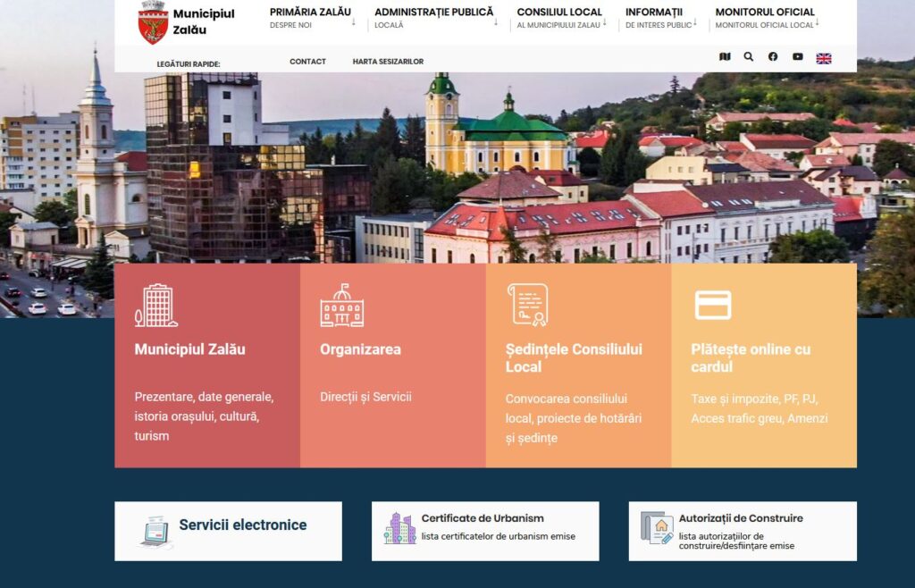Open the Servicii electronice card
The width and height of the screenshot is (915, 588).
[x=228, y=531]
